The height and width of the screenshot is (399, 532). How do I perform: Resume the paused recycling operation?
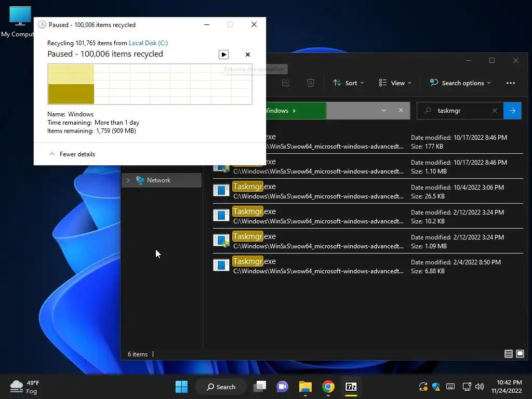[x=223, y=55]
